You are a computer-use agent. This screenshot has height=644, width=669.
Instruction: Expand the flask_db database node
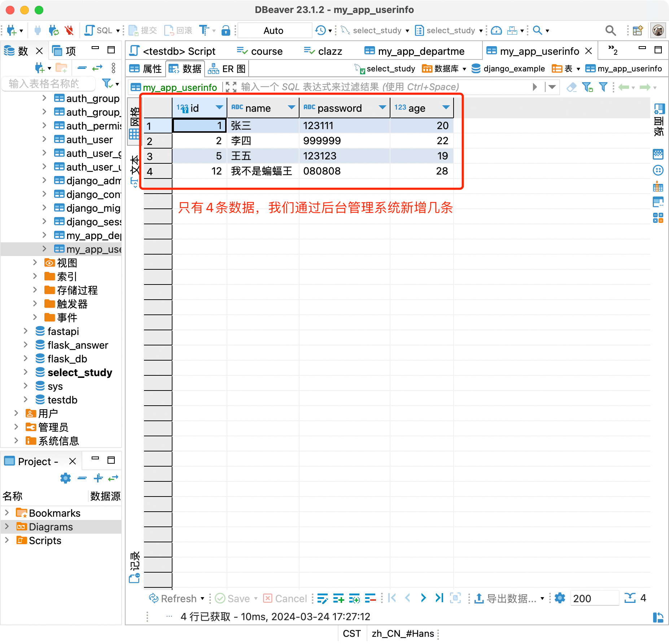pyautogui.click(x=25, y=358)
